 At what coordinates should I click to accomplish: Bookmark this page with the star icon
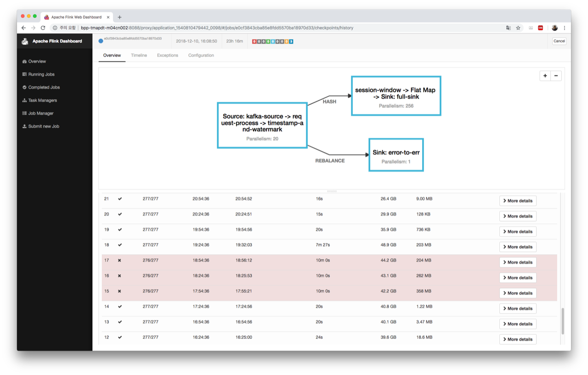[518, 28]
